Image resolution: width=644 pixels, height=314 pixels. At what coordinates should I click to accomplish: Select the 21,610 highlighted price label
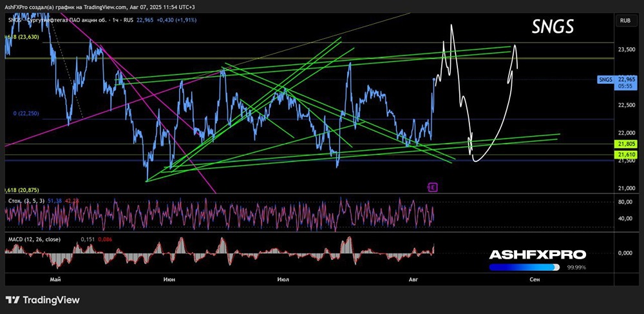click(x=625, y=154)
